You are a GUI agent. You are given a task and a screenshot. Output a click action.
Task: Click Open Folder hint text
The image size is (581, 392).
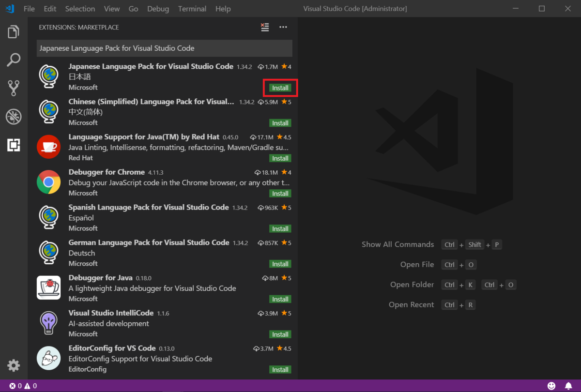click(413, 285)
